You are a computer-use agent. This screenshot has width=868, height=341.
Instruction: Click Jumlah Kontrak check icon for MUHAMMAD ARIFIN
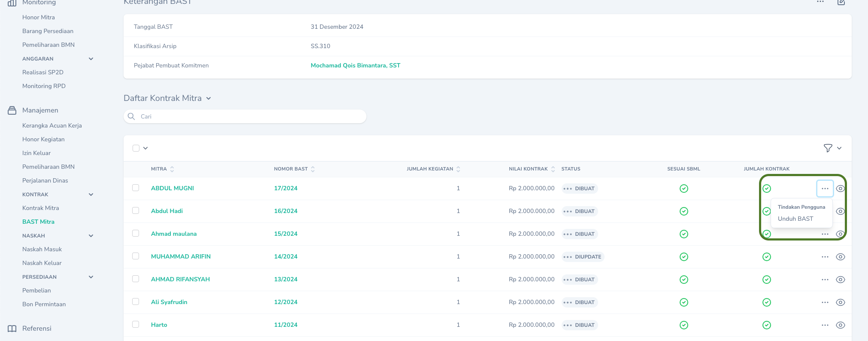767,257
